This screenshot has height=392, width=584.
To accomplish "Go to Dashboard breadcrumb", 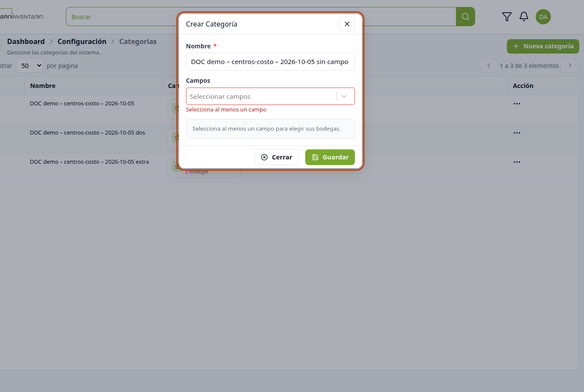I will (26, 41).
